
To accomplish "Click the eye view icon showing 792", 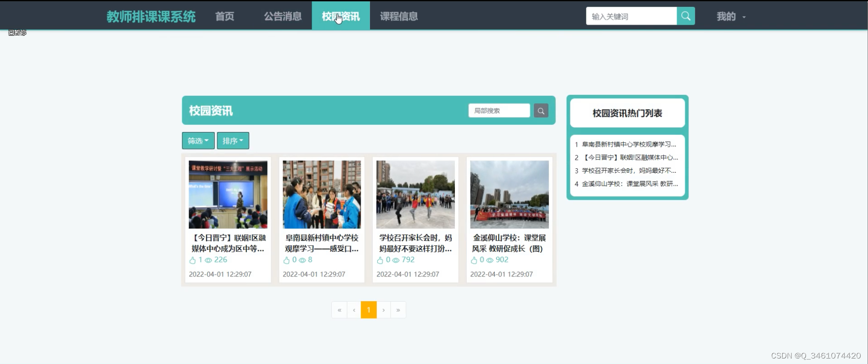I will click(x=396, y=260).
